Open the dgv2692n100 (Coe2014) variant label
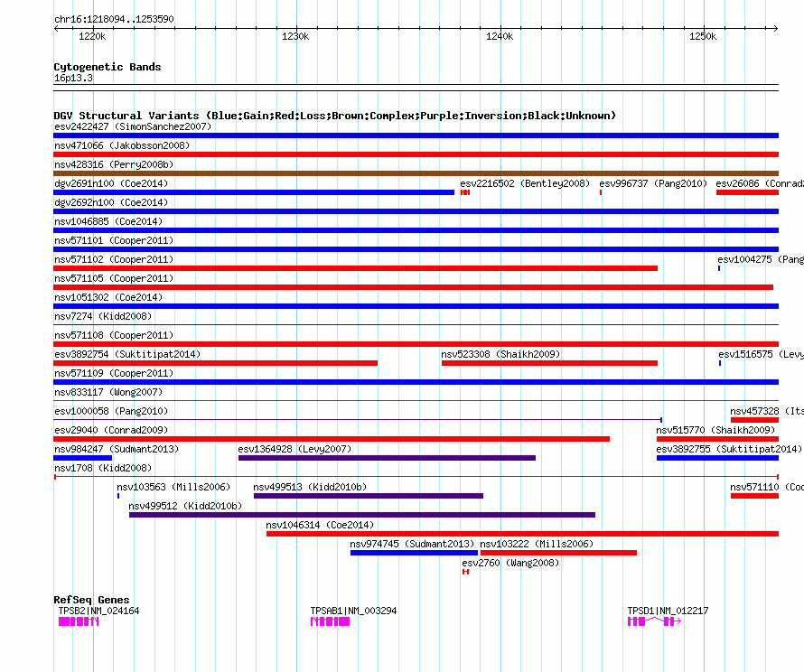 111,202
